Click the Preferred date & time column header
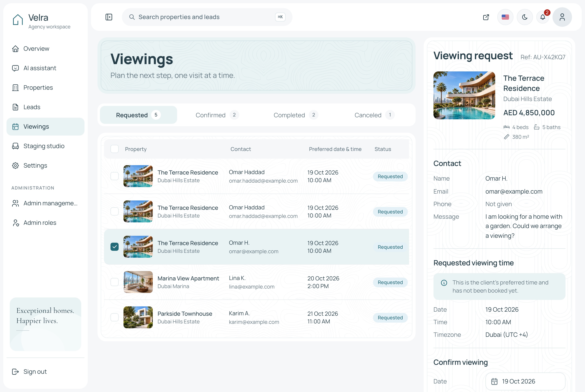This screenshot has width=585, height=392. click(335, 149)
